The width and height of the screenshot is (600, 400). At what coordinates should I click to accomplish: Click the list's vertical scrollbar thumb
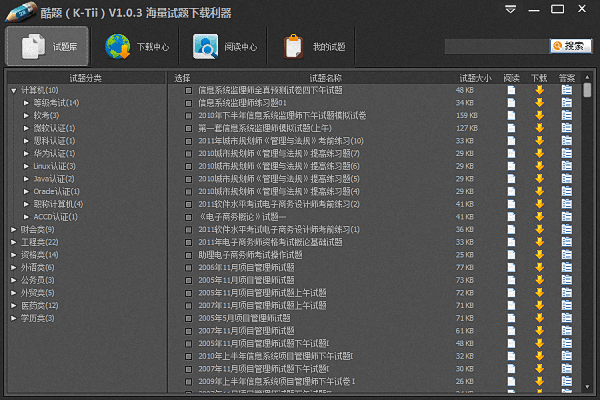(587, 90)
